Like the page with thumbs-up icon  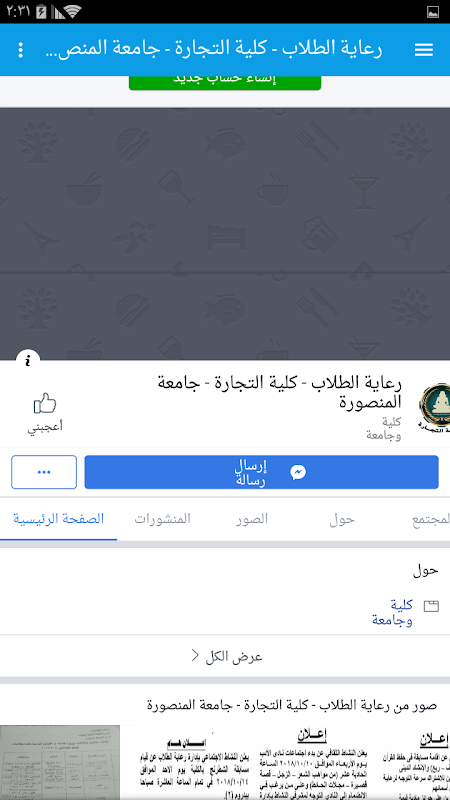[x=45, y=413]
